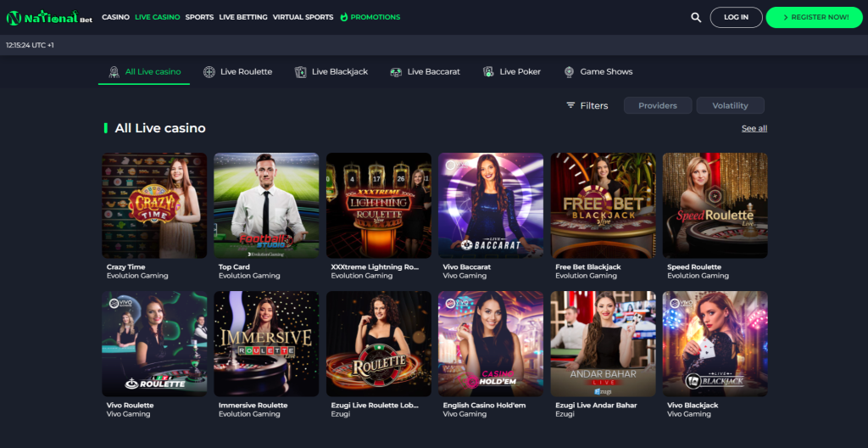
Task: Click the Game Shows icon
Action: (569, 72)
